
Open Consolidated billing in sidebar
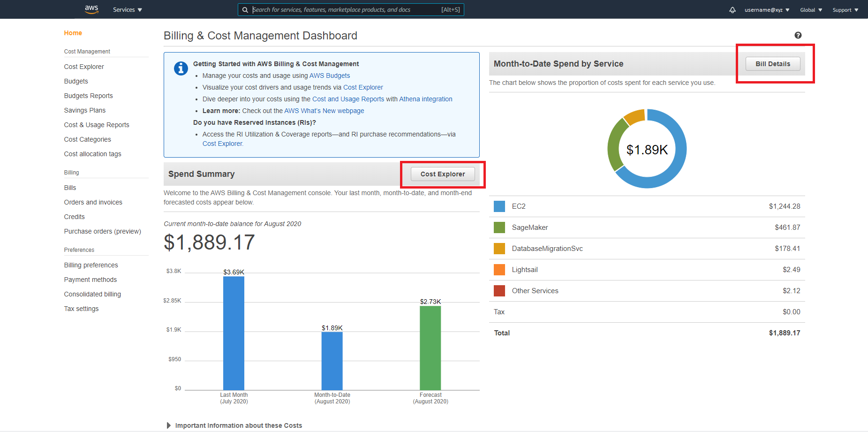[x=92, y=294]
